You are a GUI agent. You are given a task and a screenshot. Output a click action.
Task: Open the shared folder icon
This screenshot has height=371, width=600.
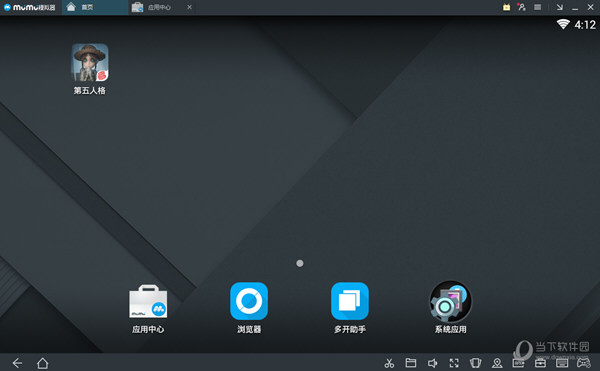pyautogui.click(x=411, y=363)
